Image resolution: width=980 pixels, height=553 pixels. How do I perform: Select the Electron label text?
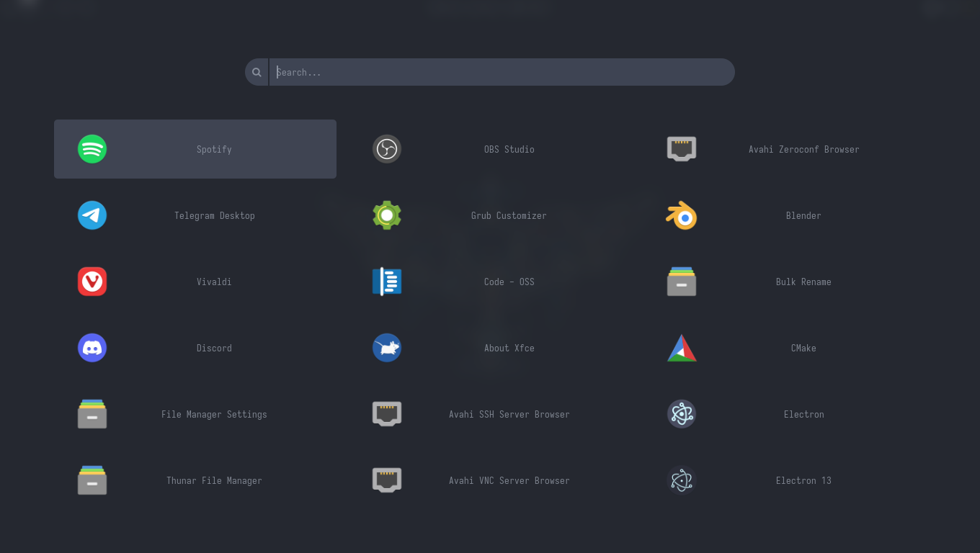(803, 414)
